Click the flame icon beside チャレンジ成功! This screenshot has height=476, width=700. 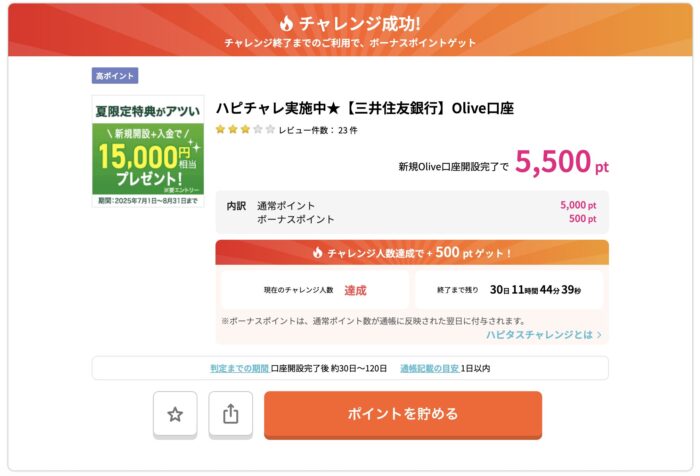pyautogui.click(x=286, y=23)
